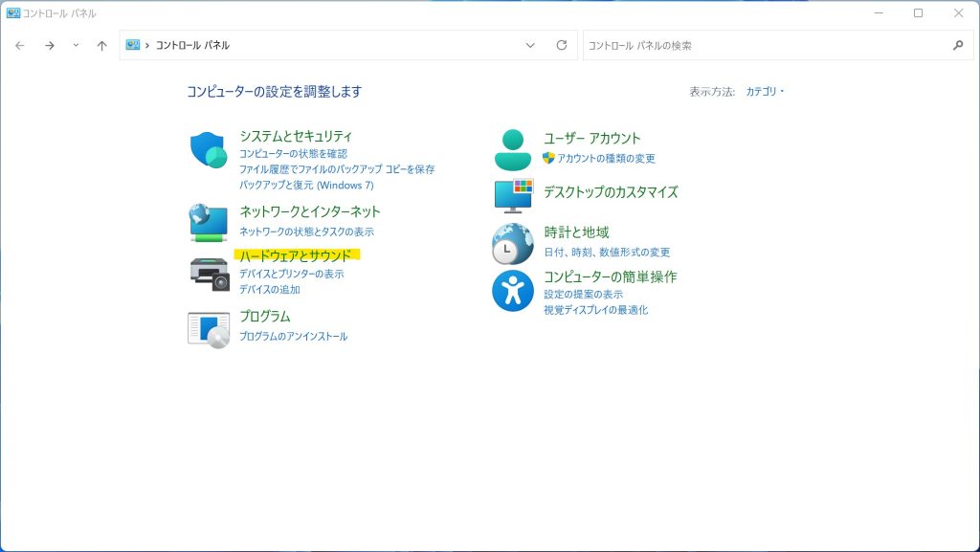
Task: Go back with the left arrow
Action: point(20,46)
